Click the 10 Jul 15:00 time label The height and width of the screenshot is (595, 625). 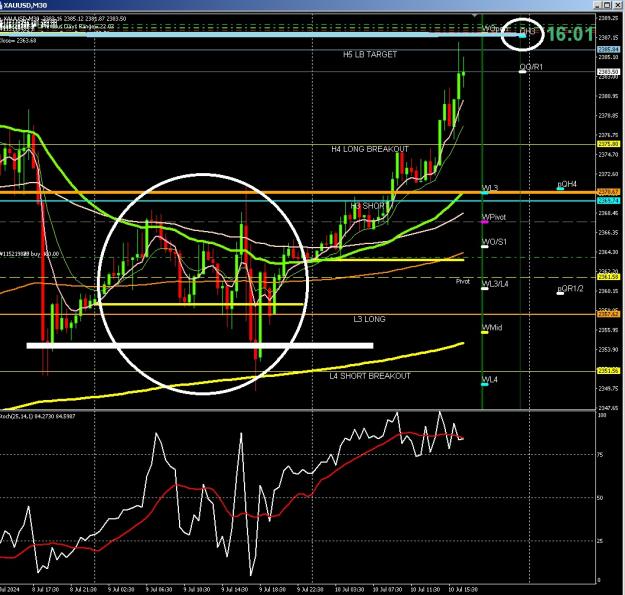pyautogui.click(x=463, y=589)
